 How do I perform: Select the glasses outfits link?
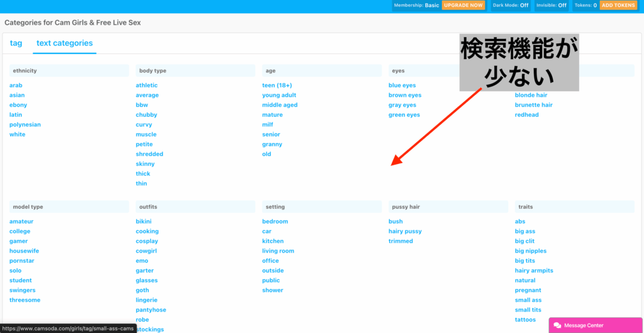pyautogui.click(x=147, y=280)
